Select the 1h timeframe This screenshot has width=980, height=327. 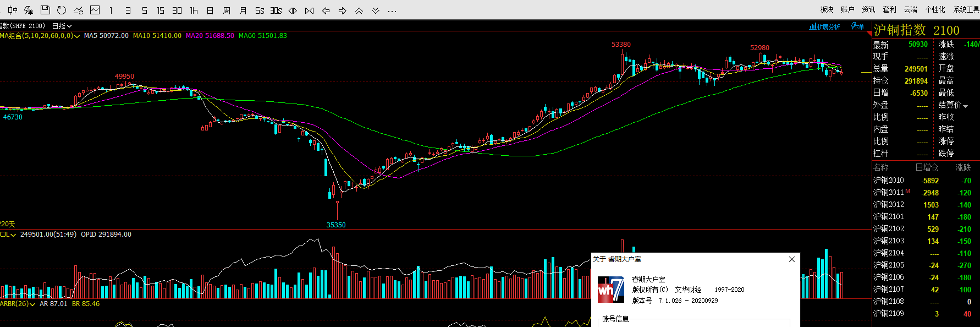[x=194, y=10]
